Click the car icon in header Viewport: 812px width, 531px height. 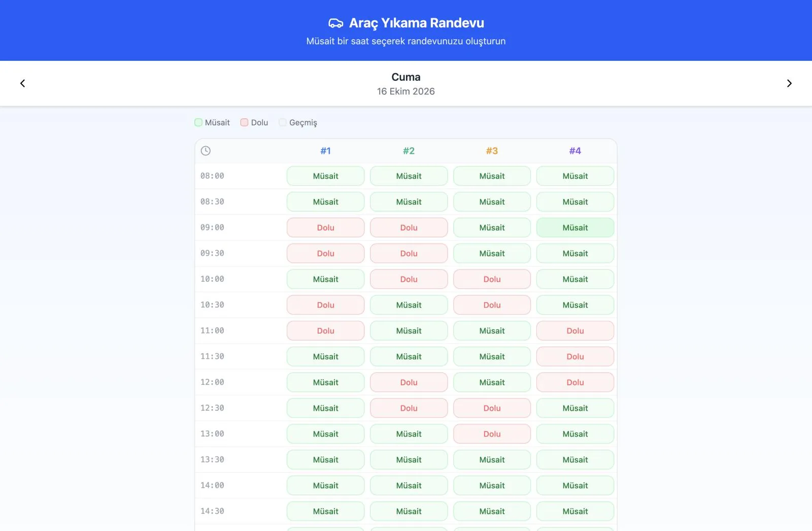[x=336, y=23]
